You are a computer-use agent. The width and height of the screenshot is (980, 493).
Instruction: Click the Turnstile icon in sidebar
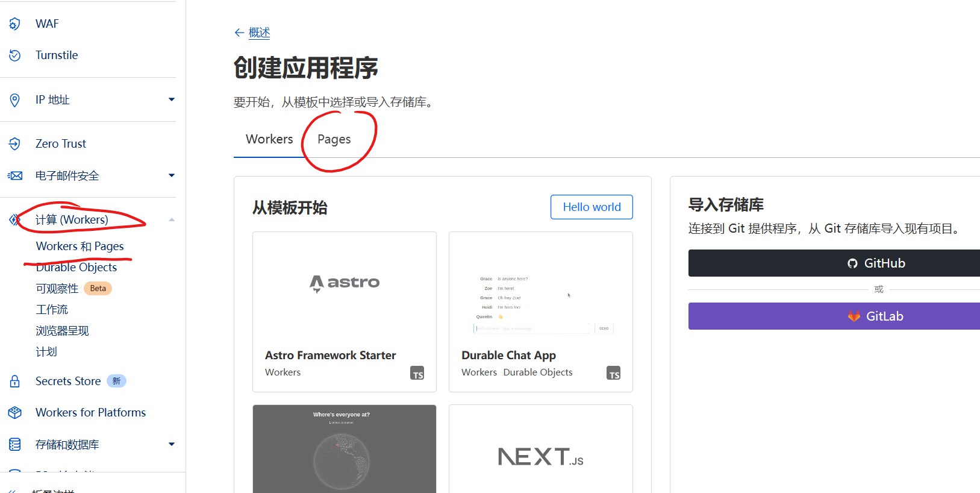(x=15, y=55)
